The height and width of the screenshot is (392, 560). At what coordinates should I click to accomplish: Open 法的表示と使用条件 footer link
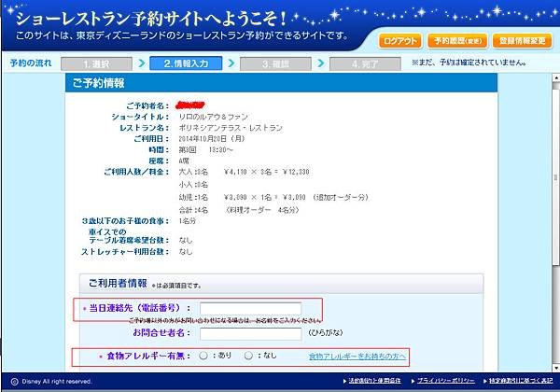374,381
